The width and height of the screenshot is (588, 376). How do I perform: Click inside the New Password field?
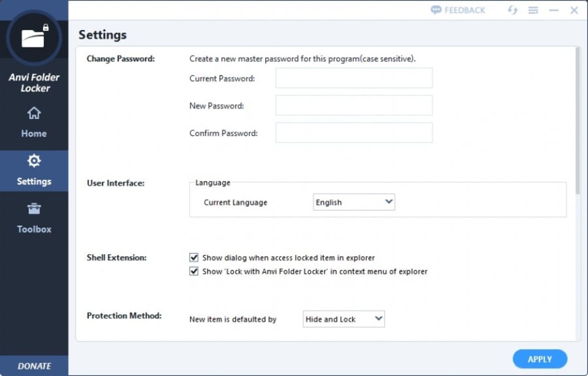click(353, 105)
